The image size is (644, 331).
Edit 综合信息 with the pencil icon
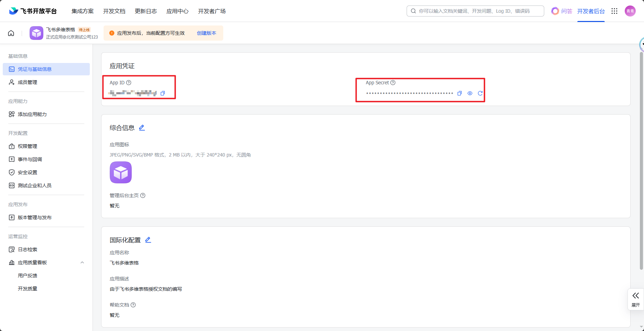click(142, 128)
